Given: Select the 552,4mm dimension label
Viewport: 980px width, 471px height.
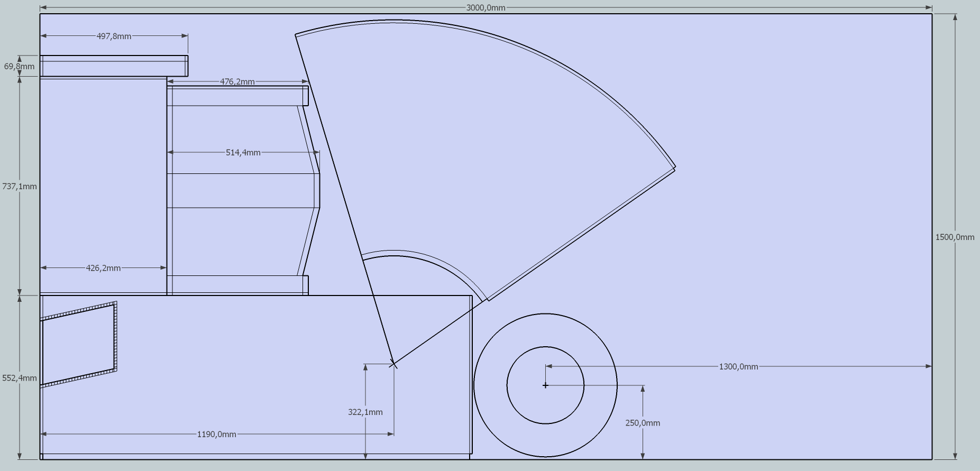Looking at the screenshot, I should [x=20, y=378].
